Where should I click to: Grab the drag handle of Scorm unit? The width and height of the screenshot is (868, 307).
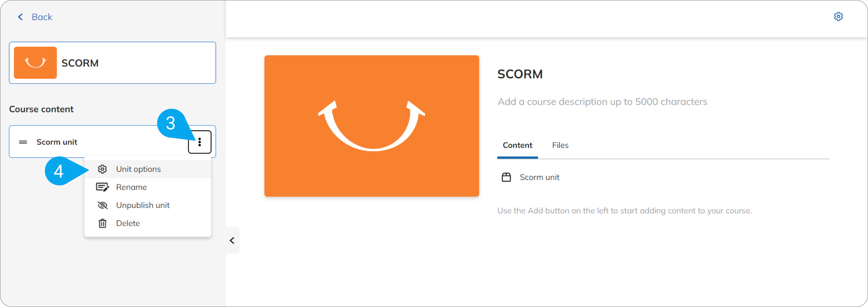click(x=23, y=142)
